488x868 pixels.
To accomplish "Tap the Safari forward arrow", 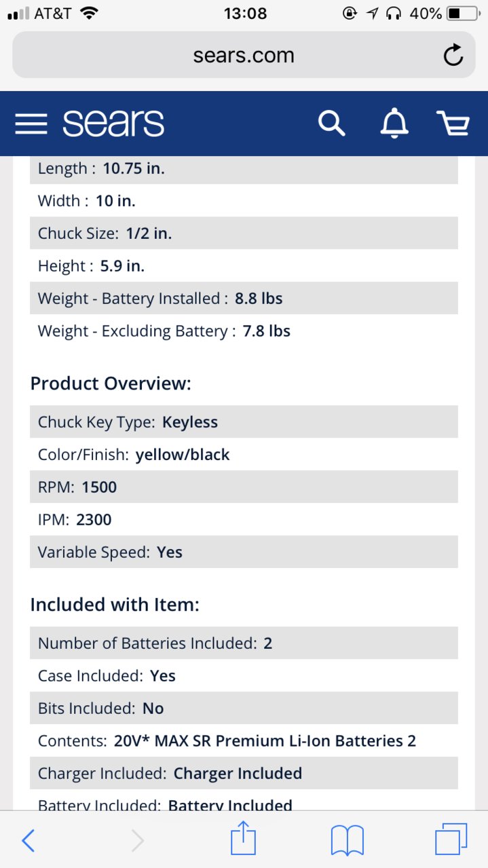I will click(x=137, y=841).
